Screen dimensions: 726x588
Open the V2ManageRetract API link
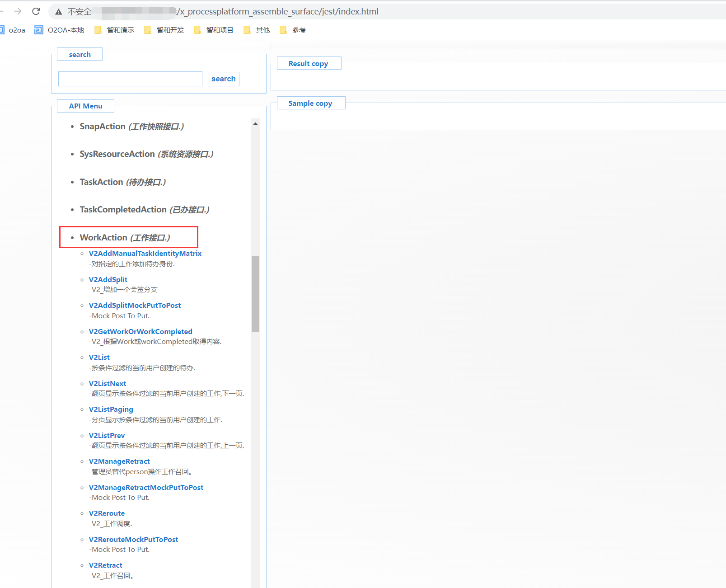click(x=119, y=461)
